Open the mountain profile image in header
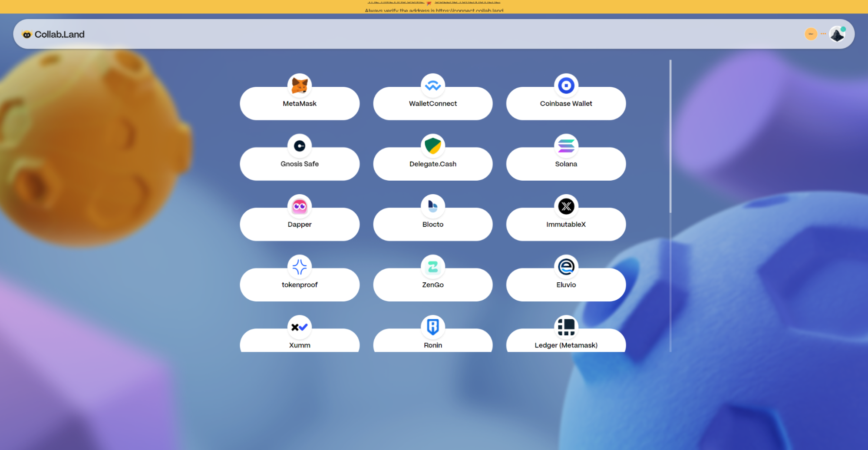Screen dimensions: 868x450 coord(837,34)
